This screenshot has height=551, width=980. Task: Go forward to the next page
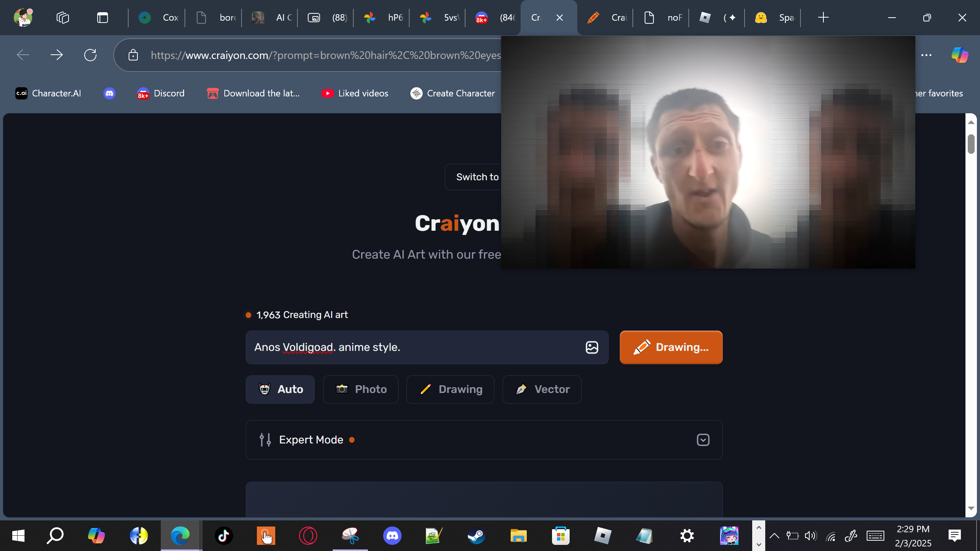tap(57, 55)
